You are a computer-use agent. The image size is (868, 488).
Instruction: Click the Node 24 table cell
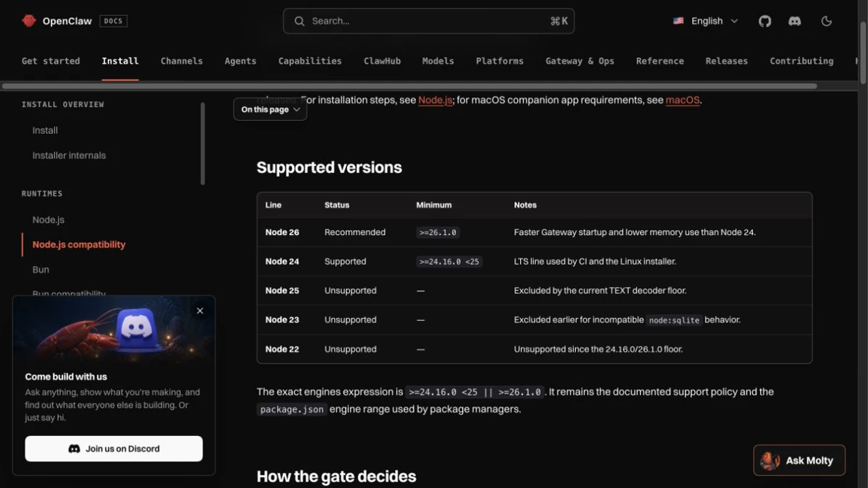282,262
